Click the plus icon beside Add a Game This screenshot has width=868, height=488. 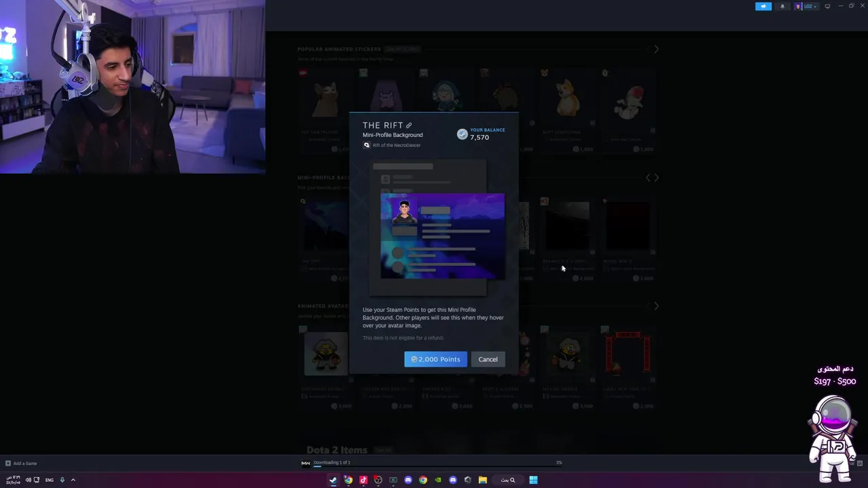(8, 464)
